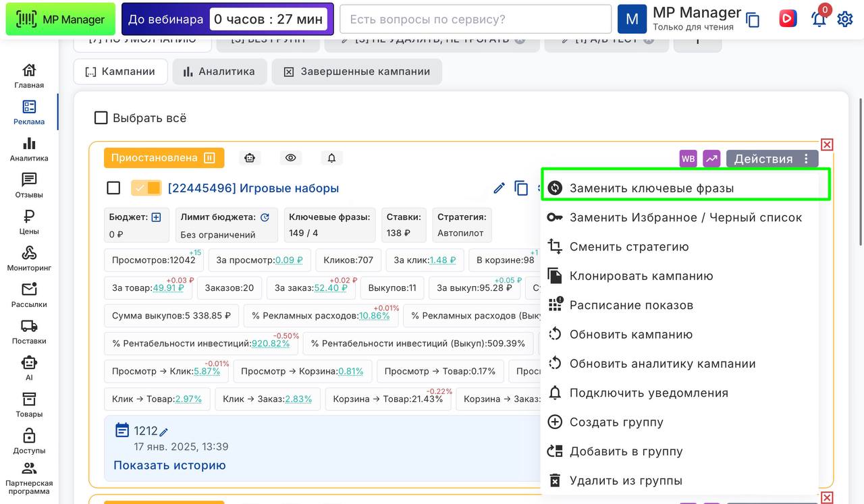This screenshot has height=504, width=864.
Task: Click the purple WB badge icon
Action: [688, 159]
